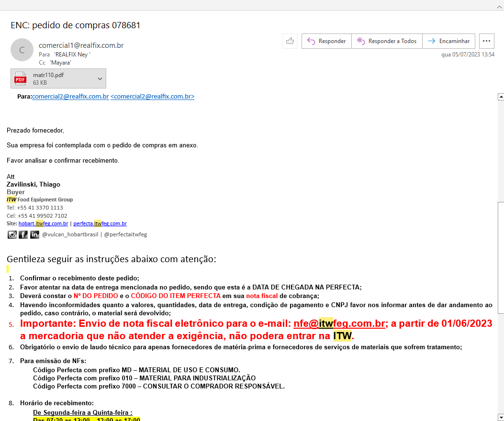
Task: Click the message scrollbar down arrow
Action: [501, 417]
